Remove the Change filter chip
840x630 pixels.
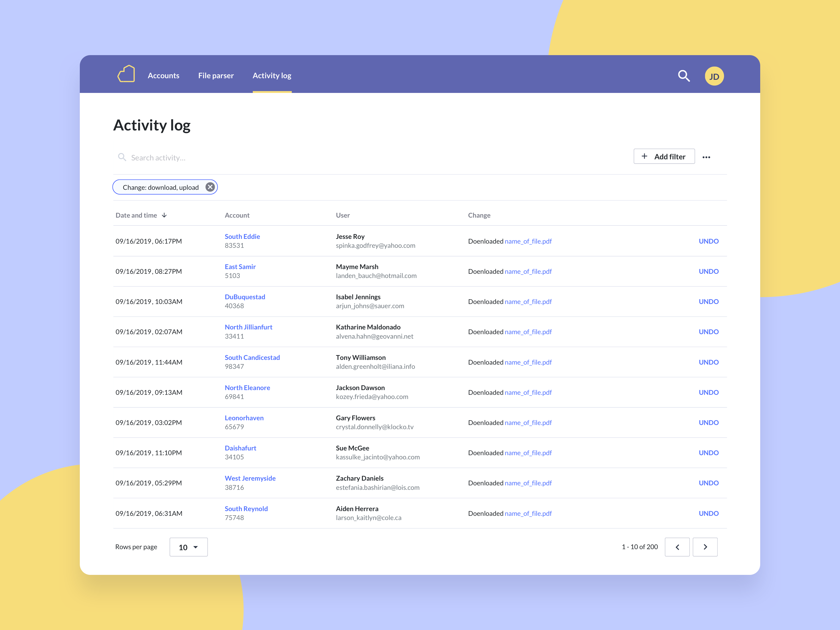point(210,187)
